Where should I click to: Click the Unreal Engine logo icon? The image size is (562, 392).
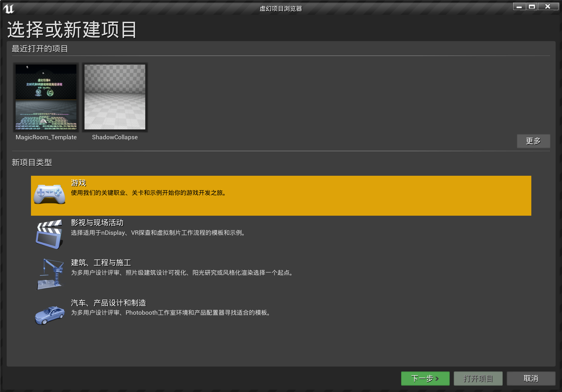click(9, 9)
